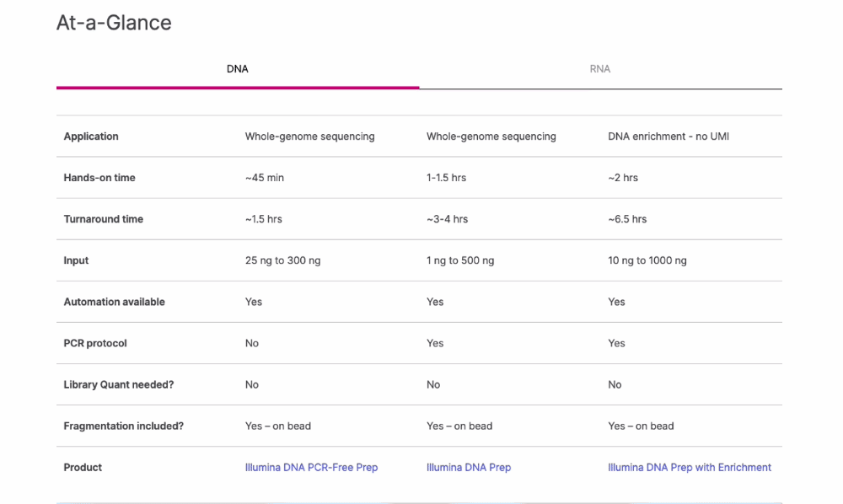Click the DNA enrichment - no UMI cell
Viewport: 843px width, 504px height.
pyautogui.click(x=668, y=137)
